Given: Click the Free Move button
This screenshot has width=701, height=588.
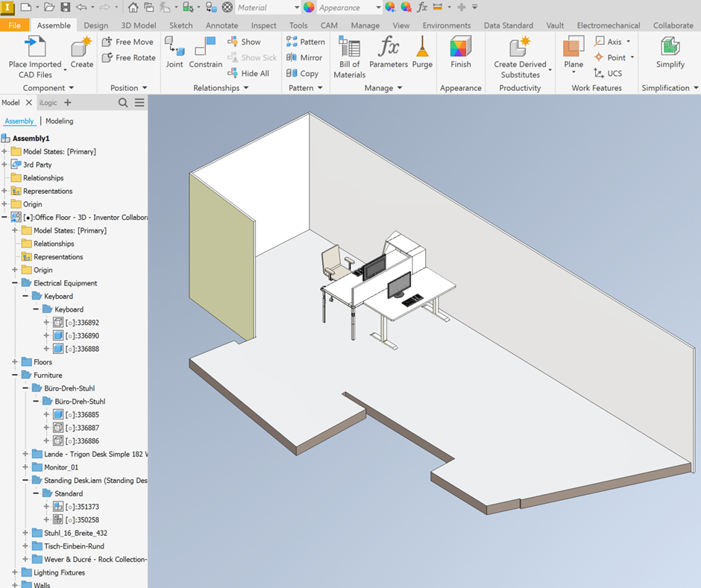Looking at the screenshot, I should [x=128, y=42].
